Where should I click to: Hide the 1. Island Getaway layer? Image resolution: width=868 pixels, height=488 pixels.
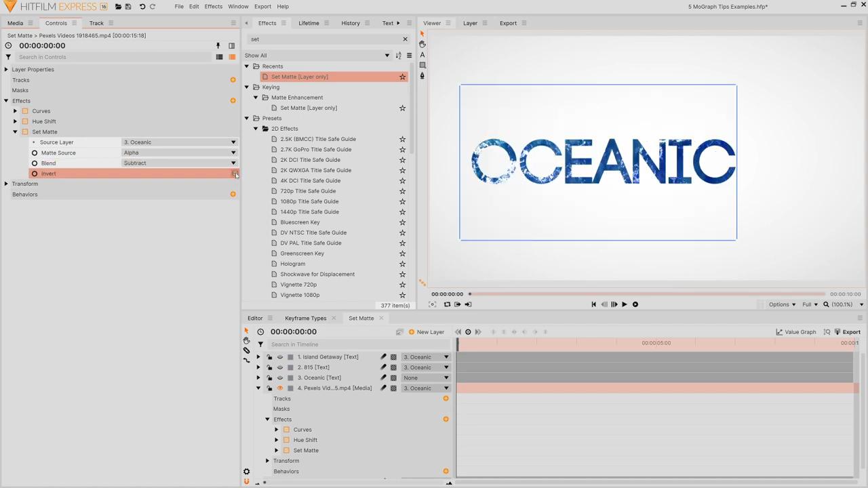(279, 357)
